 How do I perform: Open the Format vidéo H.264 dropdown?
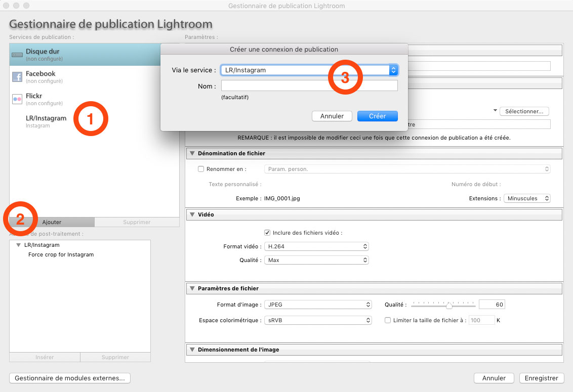pos(316,247)
